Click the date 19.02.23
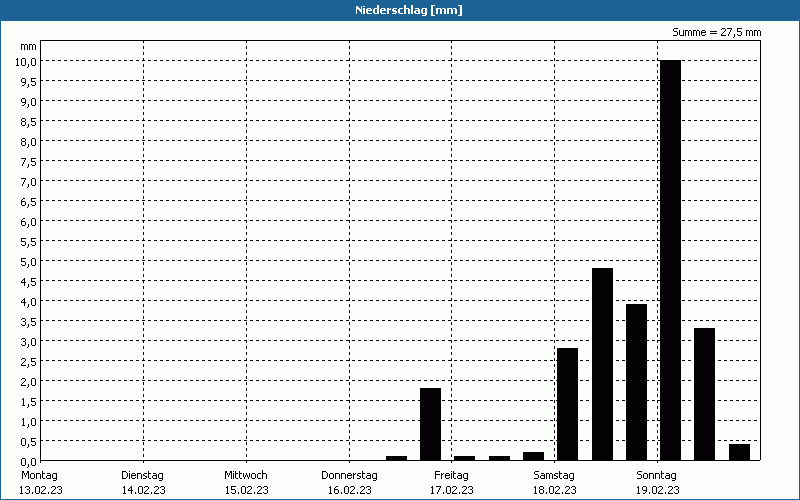Viewport: 800px width, 500px height. [x=658, y=490]
